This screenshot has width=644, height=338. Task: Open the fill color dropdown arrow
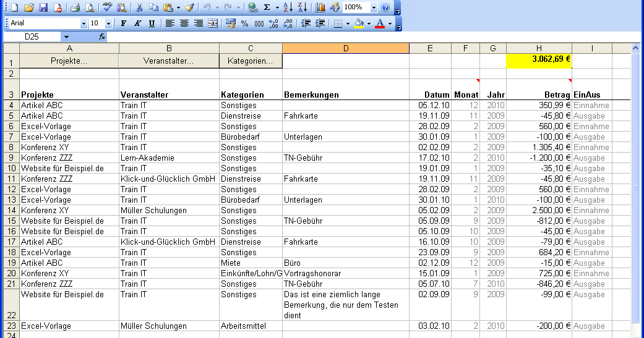click(x=369, y=23)
